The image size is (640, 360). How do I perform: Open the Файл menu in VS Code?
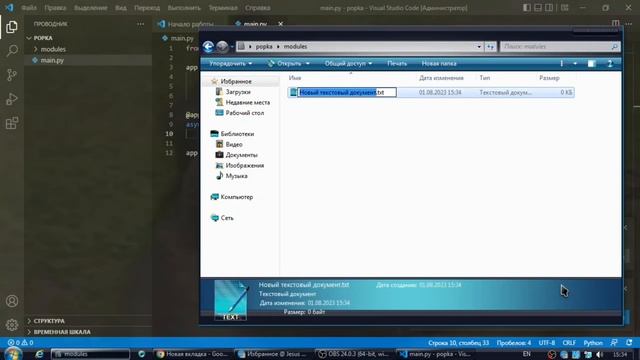(29, 8)
